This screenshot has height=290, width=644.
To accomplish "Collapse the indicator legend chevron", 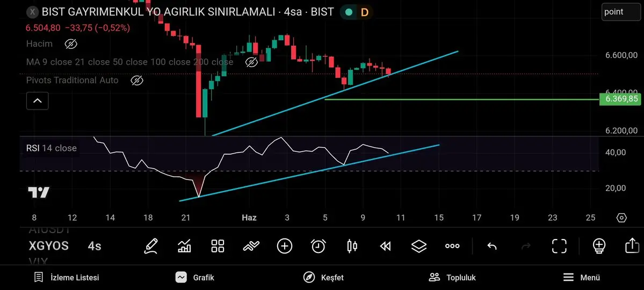I will [x=38, y=100].
